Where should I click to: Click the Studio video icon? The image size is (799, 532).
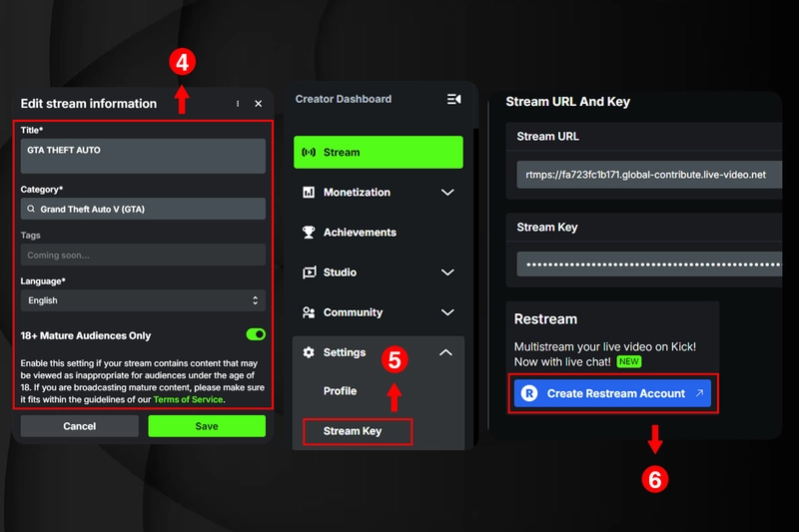click(x=309, y=272)
